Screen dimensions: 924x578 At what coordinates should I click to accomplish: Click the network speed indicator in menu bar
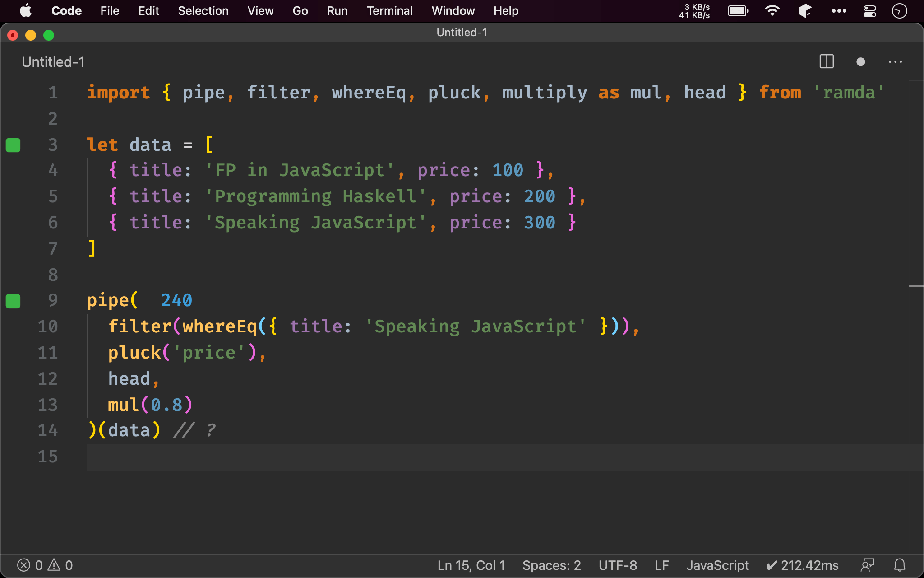coord(694,11)
